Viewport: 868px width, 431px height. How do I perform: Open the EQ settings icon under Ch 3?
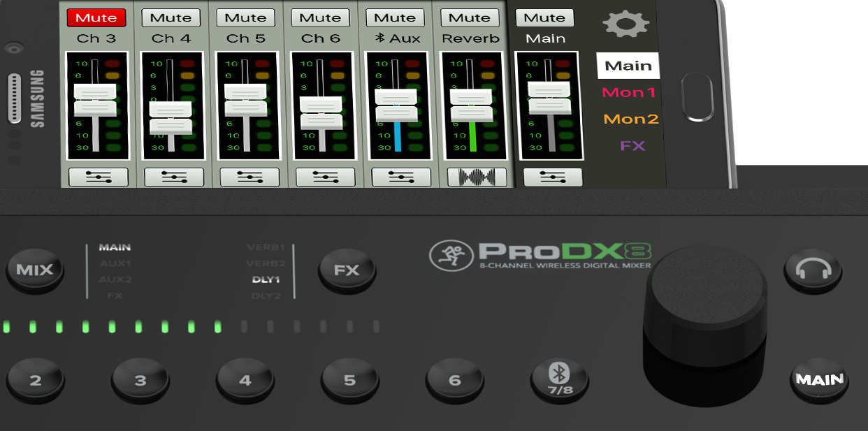coord(99,177)
